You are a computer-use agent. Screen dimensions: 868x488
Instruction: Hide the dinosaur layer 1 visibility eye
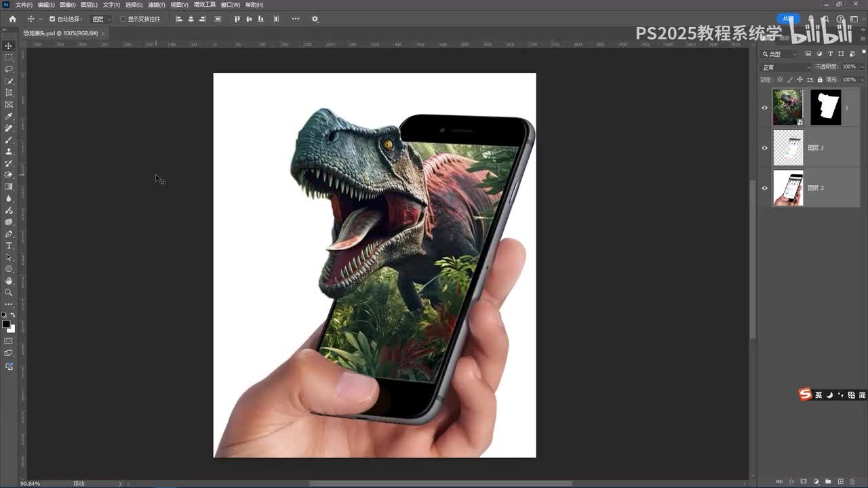pyautogui.click(x=765, y=108)
